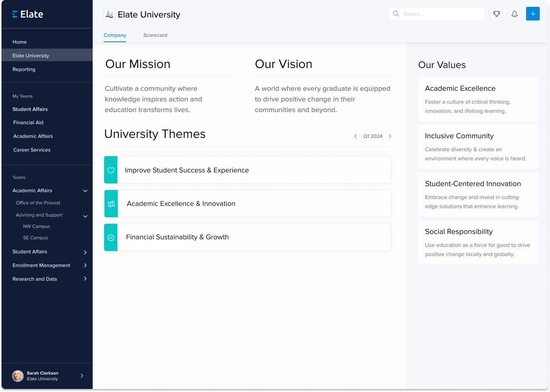This screenshot has height=392, width=550.
Task: Select Elate University in sidebar
Action: [x=47, y=55]
